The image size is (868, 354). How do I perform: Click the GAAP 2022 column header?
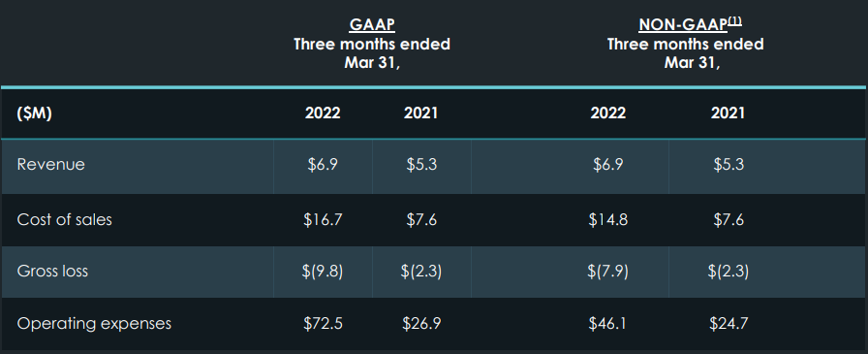click(323, 113)
